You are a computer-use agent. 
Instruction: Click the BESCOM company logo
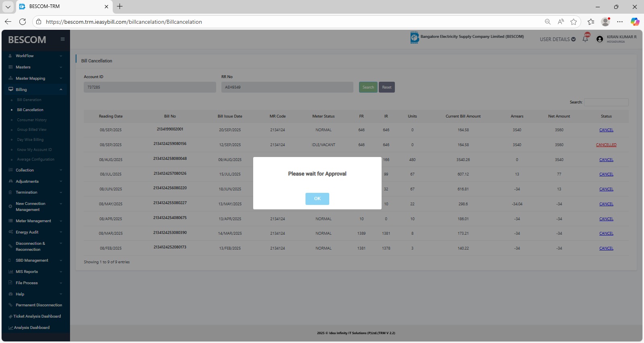point(415,37)
